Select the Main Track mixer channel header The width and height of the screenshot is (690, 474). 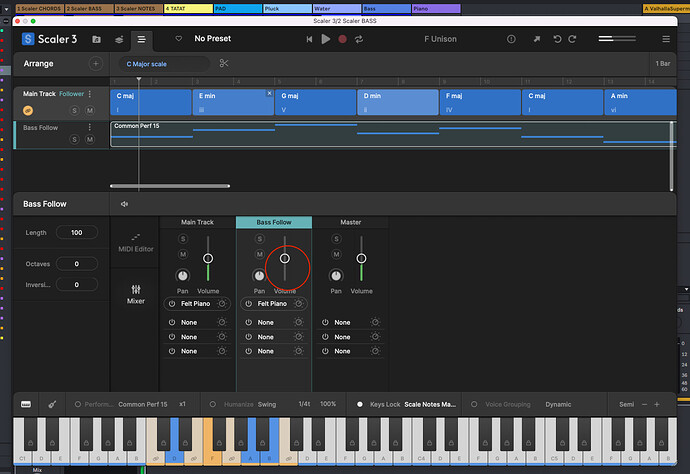click(197, 222)
